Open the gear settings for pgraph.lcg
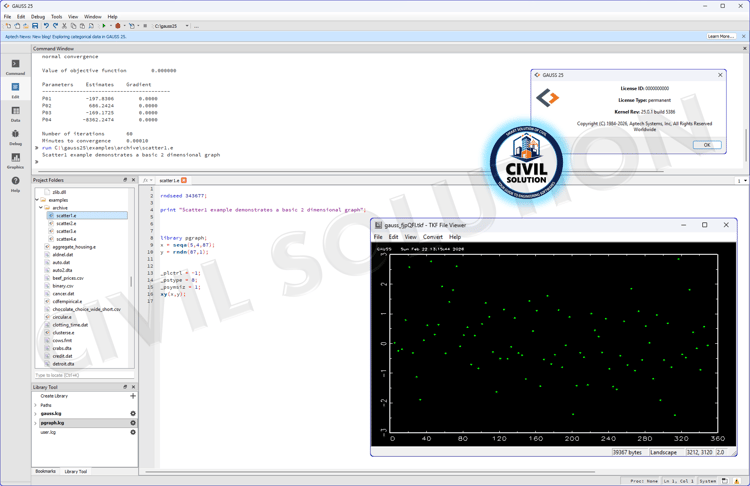This screenshot has width=750, height=486. coord(133,423)
